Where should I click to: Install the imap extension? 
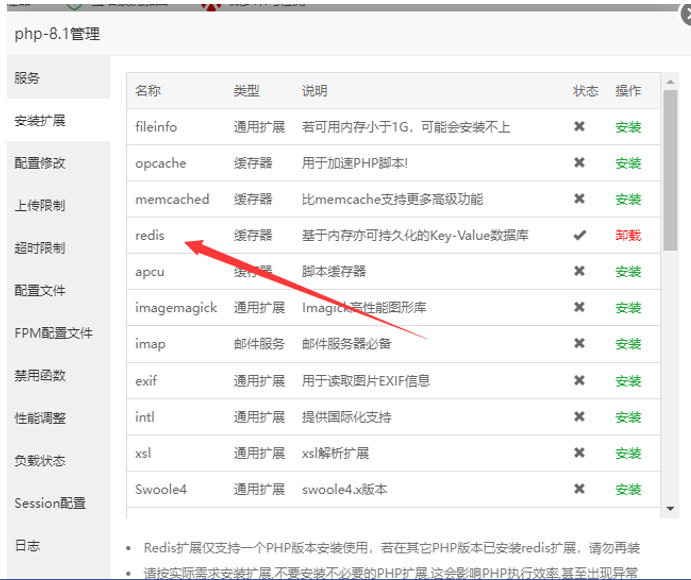click(x=628, y=344)
